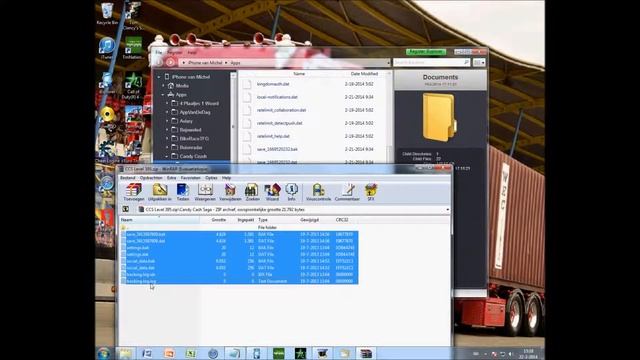Click the Commentaar icon in WinRAR
Viewport: 640px width, 360px height.
coord(347,192)
